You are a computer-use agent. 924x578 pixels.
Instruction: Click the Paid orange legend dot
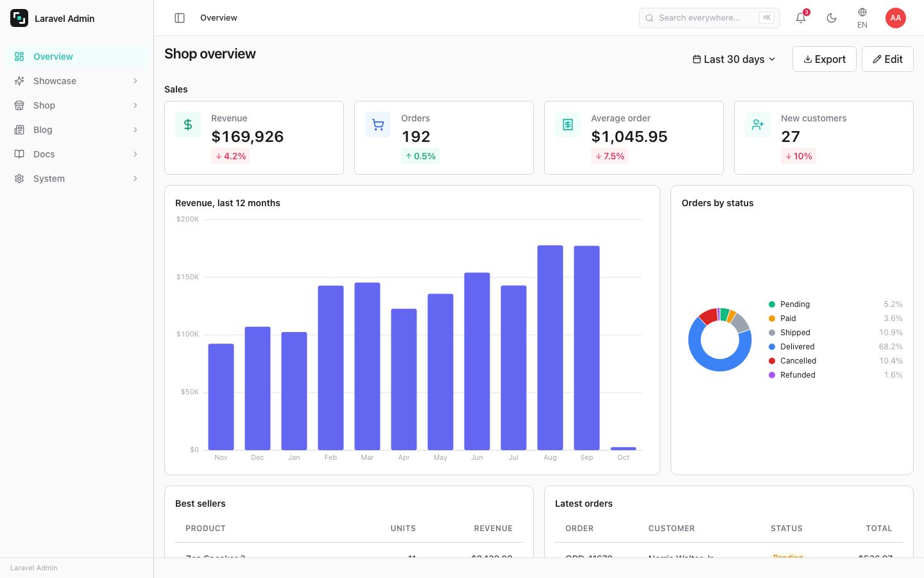coord(772,319)
